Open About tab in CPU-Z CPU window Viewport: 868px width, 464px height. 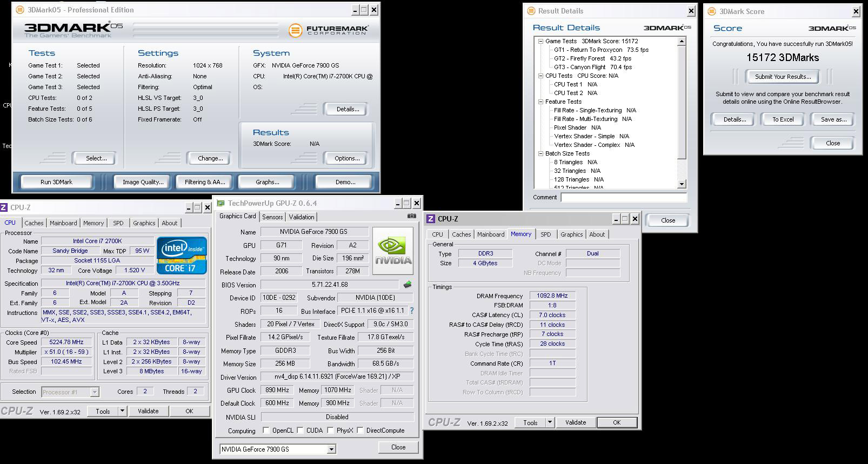[x=169, y=223]
